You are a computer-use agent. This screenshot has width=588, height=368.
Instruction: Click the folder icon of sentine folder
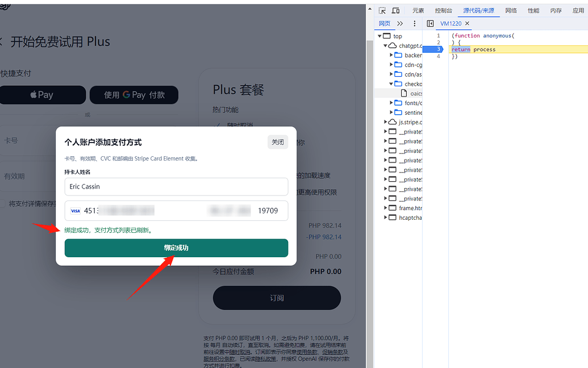398,112
